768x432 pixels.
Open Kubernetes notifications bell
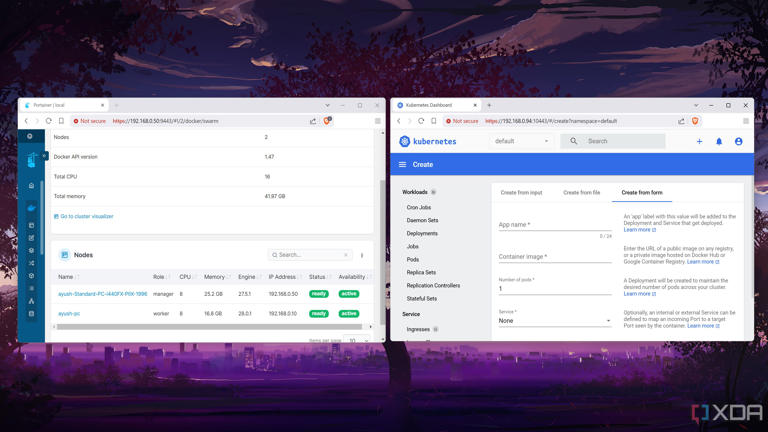coord(718,142)
